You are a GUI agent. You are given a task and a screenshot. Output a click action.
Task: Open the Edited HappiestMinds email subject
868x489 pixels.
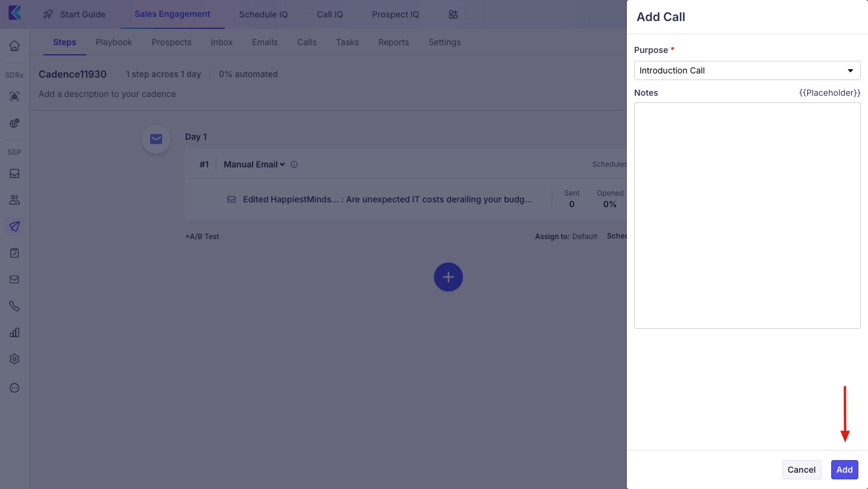tap(388, 199)
